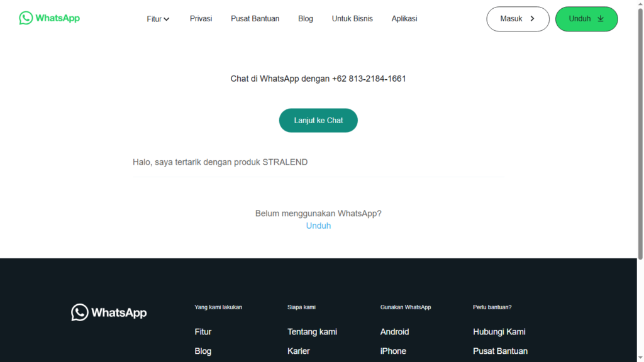This screenshot has width=644, height=362.
Task: Click the download arrow icon on Unduh button
Action: pyautogui.click(x=601, y=18)
